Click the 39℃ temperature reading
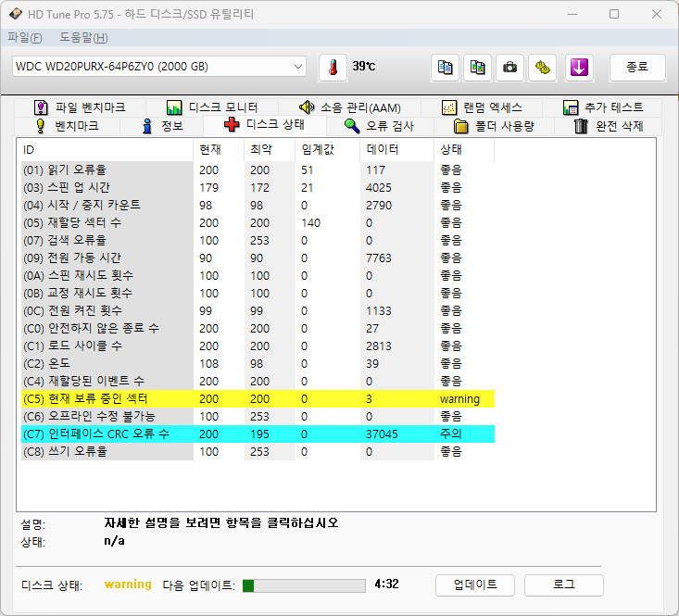679x616 pixels. pyautogui.click(x=364, y=67)
